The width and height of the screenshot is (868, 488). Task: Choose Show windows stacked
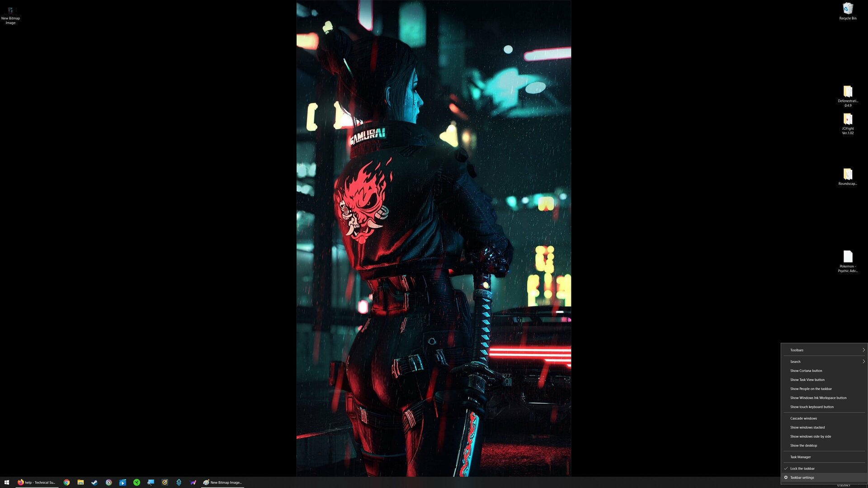click(824, 427)
